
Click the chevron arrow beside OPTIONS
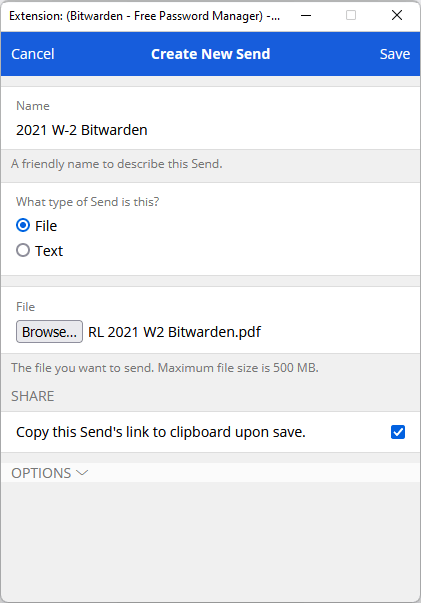tap(82, 473)
